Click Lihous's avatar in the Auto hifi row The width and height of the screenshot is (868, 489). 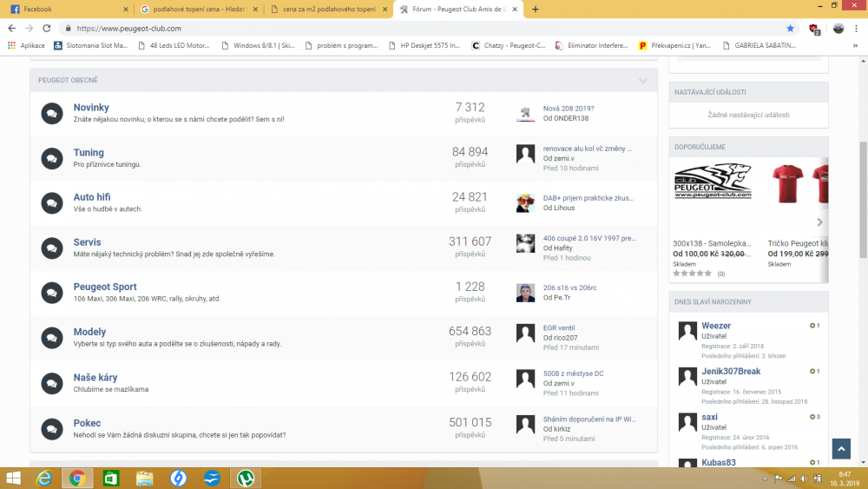tap(525, 203)
